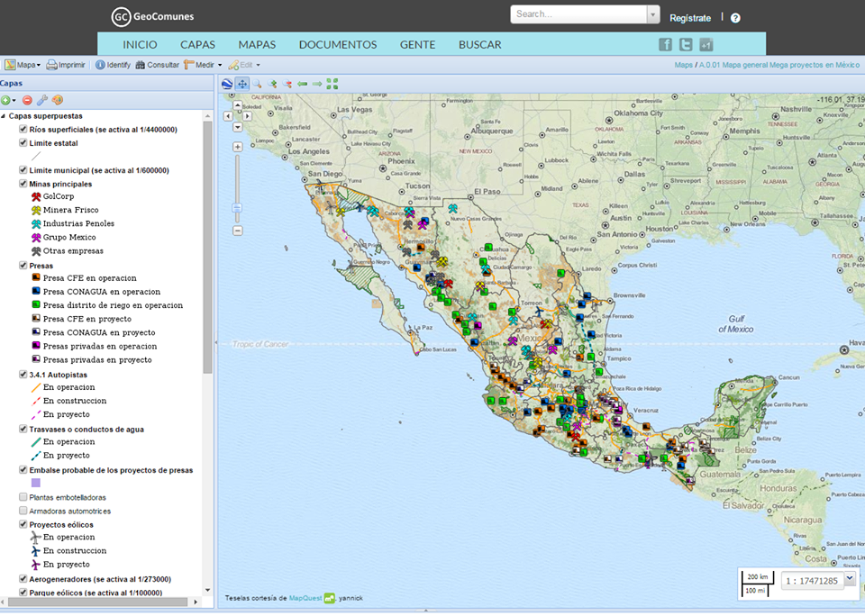Image resolution: width=865 pixels, height=616 pixels.
Task: Toggle Proyectos eólicos layer checkbox
Action: (x=23, y=524)
